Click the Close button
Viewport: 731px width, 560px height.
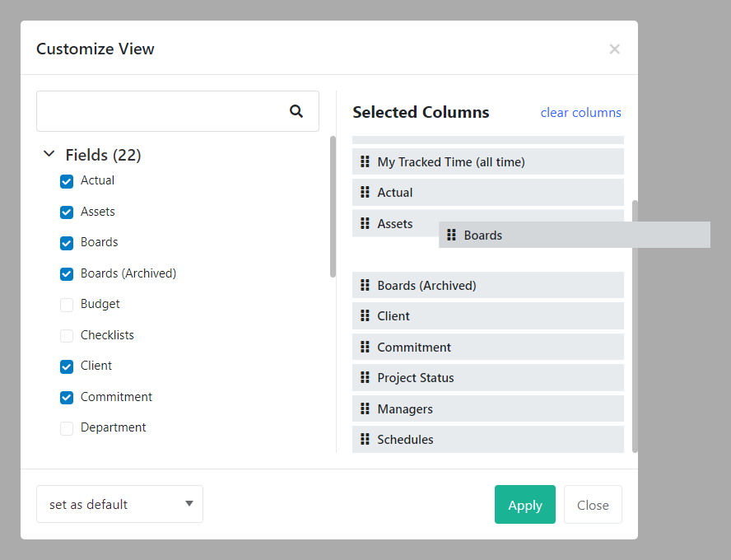(x=593, y=504)
